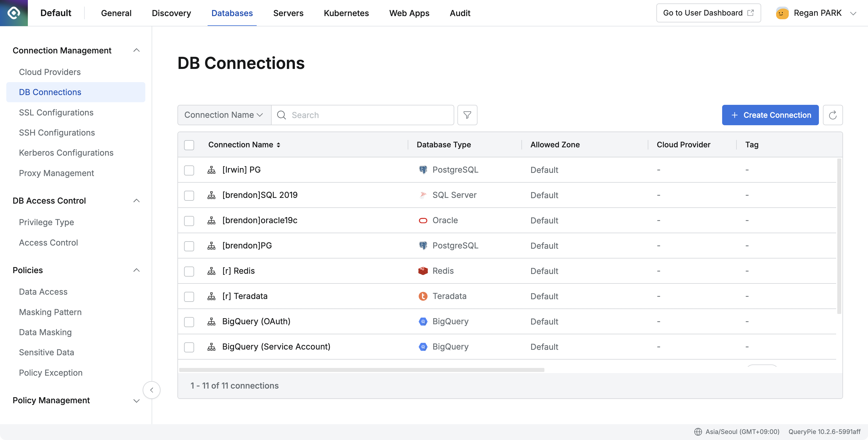Select the checkbox for [brendon]SQL 2019
The width and height of the screenshot is (868, 440).
[x=189, y=196]
